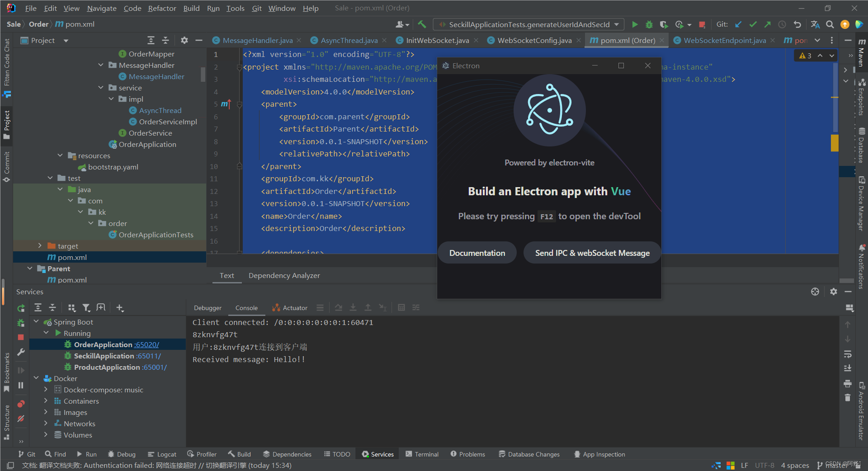This screenshot has width=868, height=471.
Task: Stop the running service with red square icon
Action: 21,337
